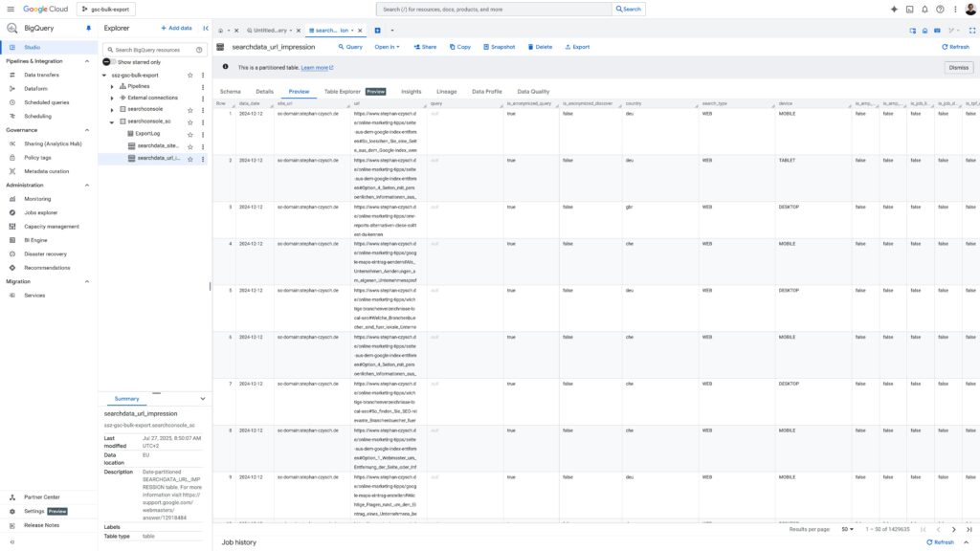Dismiss the partitioned table notice

coord(958,68)
